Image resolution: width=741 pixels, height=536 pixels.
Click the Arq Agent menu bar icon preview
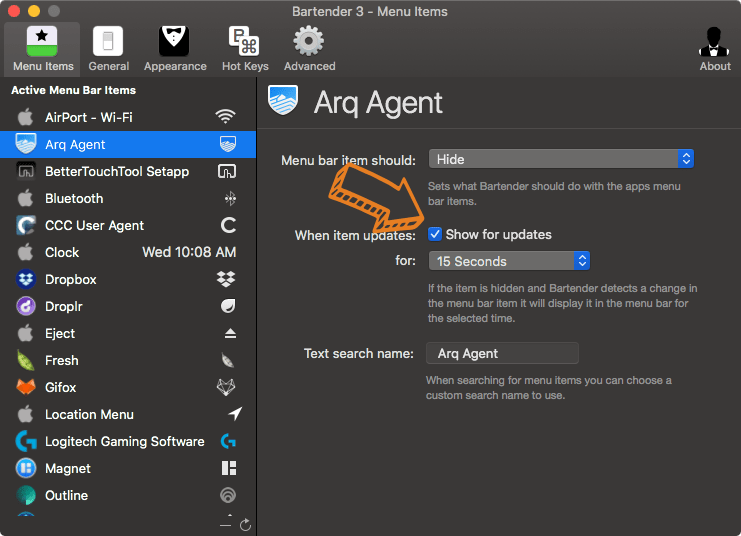(x=228, y=144)
